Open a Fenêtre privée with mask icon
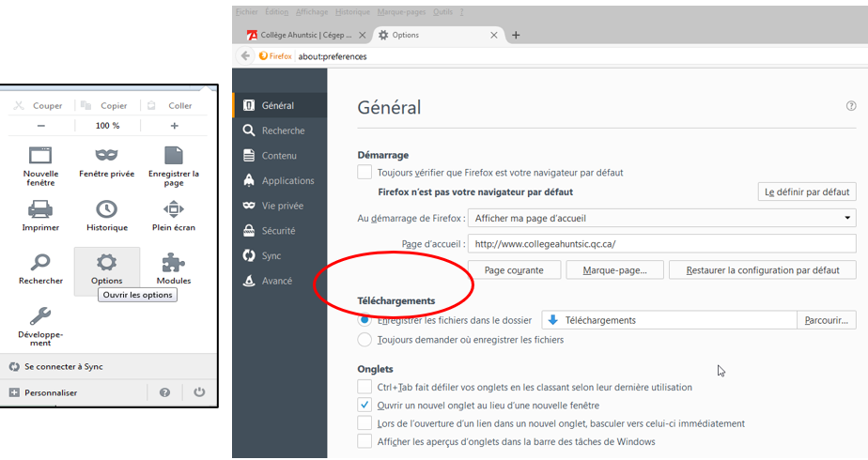This screenshot has width=868, height=460. 107,156
